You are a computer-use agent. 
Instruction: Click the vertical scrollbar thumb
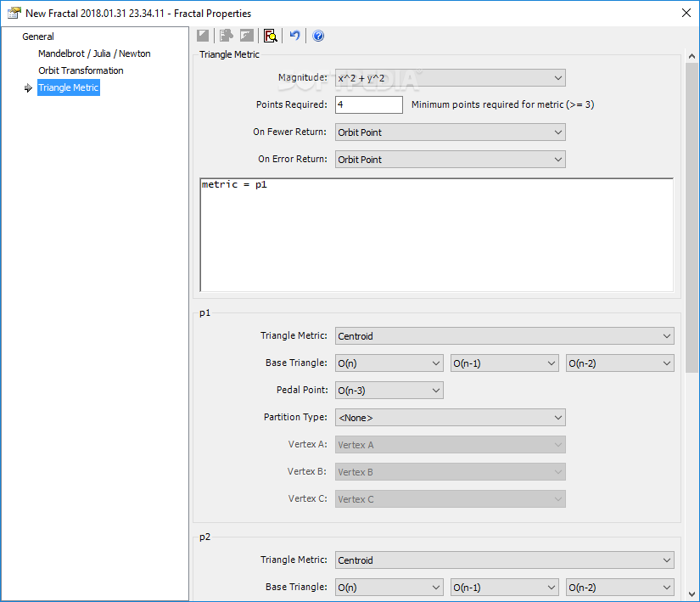(x=692, y=217)
